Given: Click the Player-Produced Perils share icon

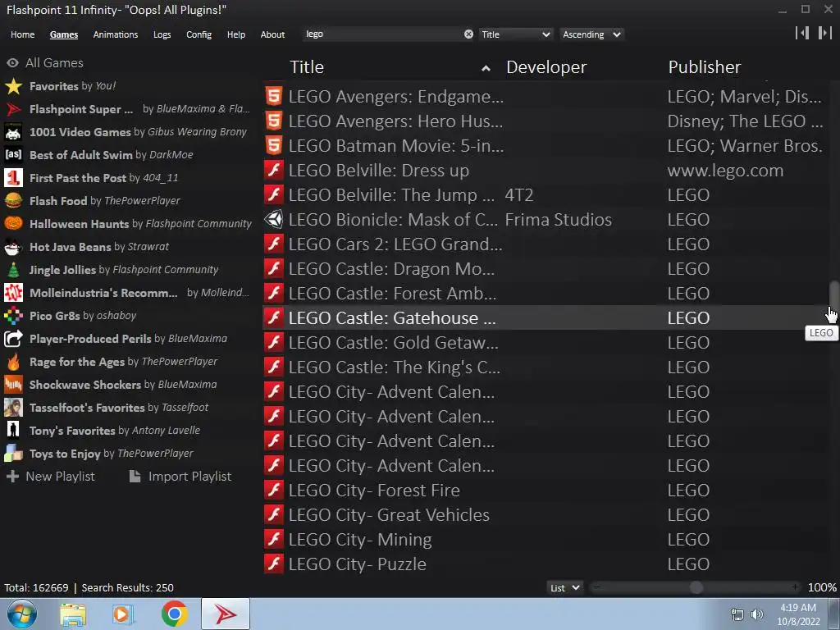Looking at the screenshot, I should point(13,339).
